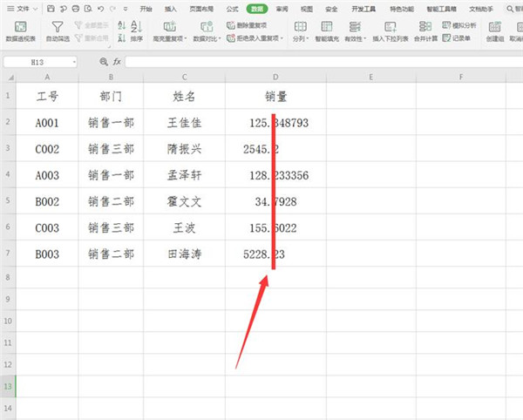Click the save icon in quick access bar
This screenshot has width=523, height=420.
click(x=50, y=7)
